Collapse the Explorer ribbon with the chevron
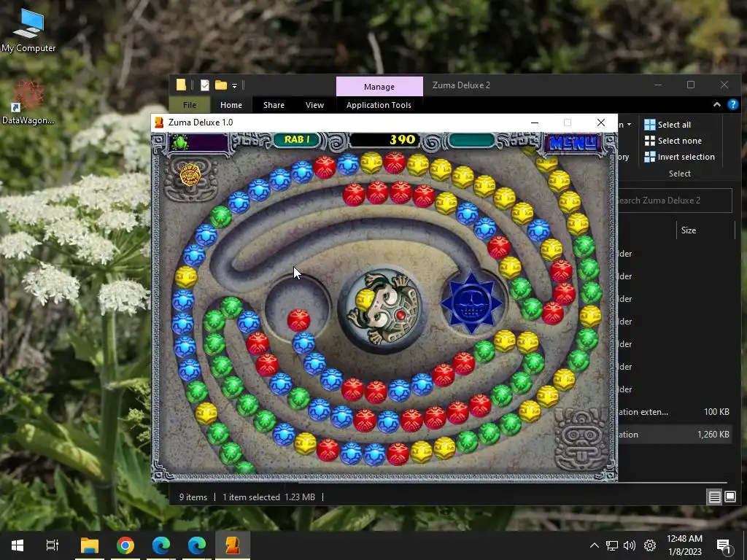 click(716, 105)
